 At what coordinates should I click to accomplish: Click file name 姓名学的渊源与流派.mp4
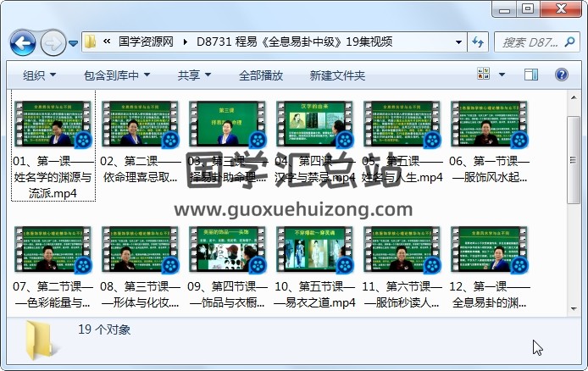point(53,185)
